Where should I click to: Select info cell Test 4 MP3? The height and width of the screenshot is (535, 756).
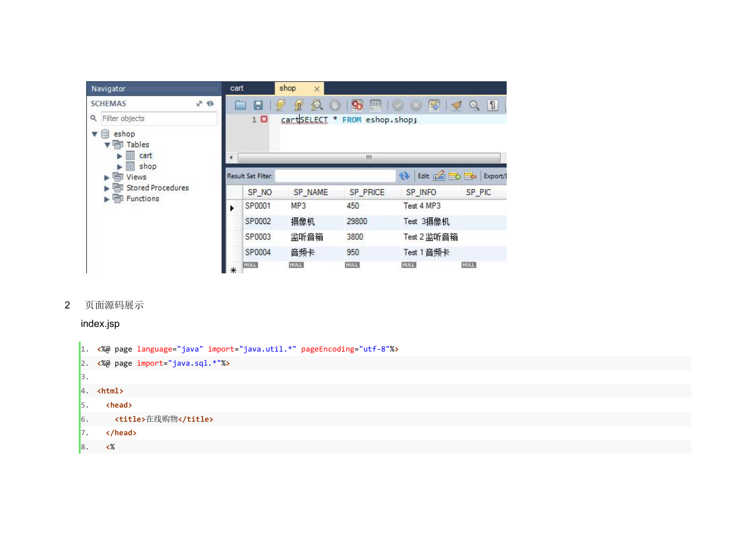422,206
